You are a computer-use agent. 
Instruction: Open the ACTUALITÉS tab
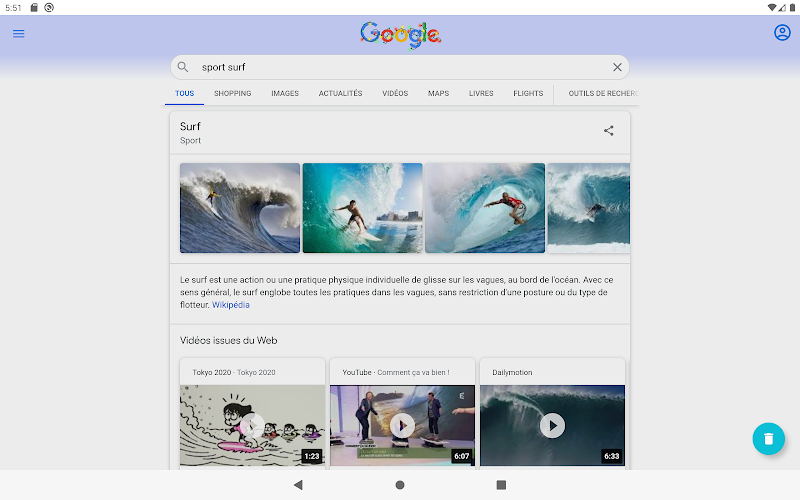[340, 93]
